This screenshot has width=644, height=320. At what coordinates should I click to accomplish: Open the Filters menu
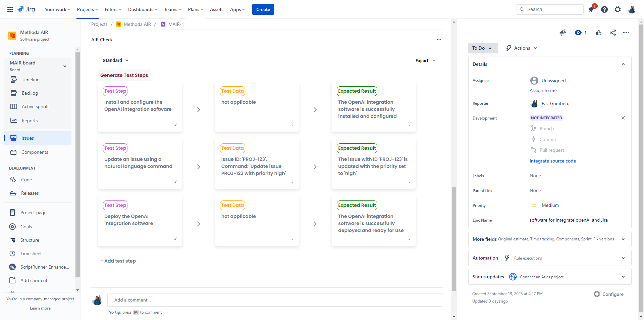point(113,9)
